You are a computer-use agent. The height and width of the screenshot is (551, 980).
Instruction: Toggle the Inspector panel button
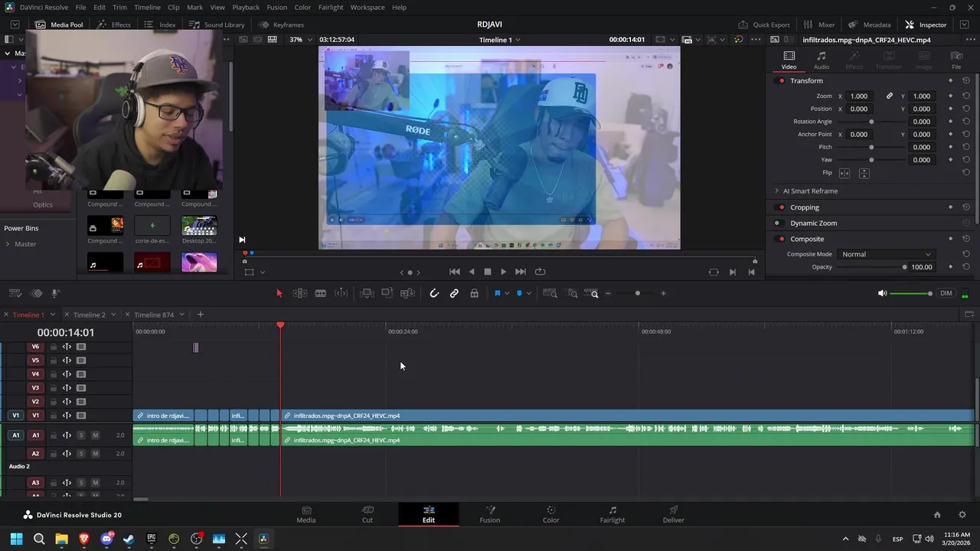926,24
